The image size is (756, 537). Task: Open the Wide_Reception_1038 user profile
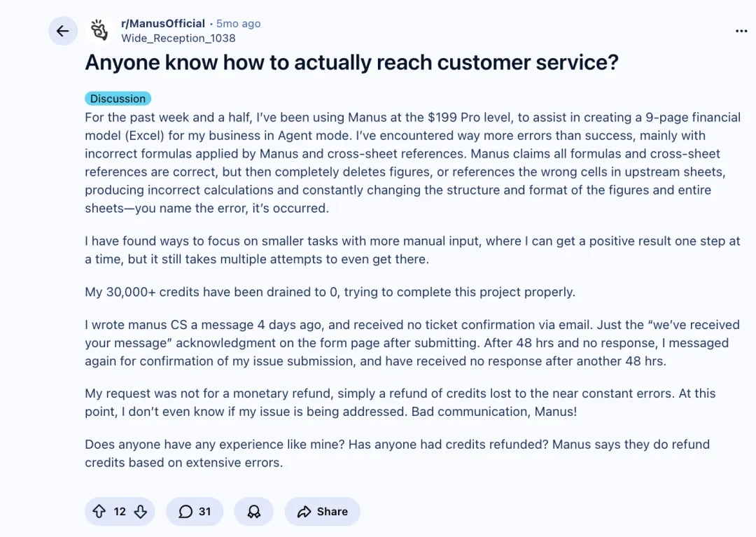pyautogui.click(x=178, y=39)
